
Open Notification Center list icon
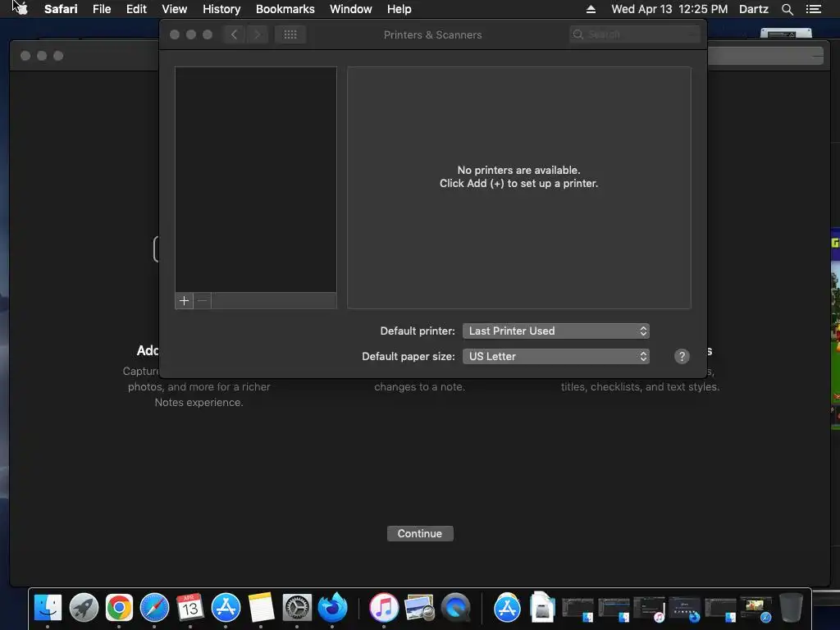pyautogui.click(x=813, y=9)
